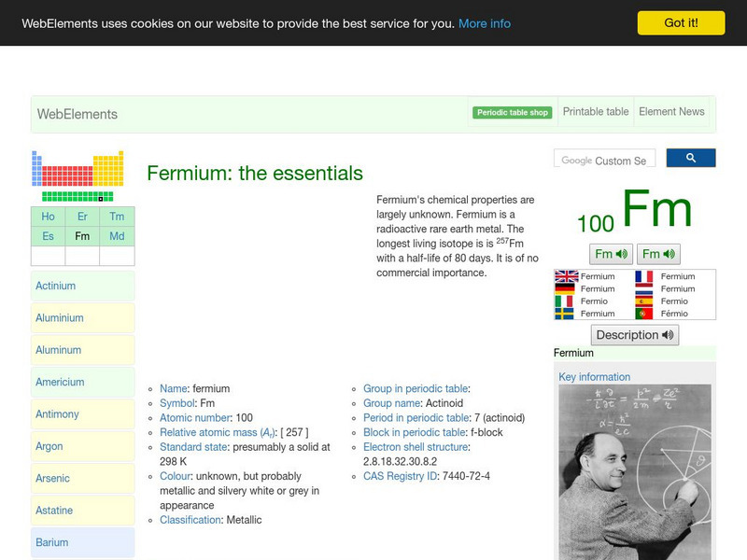
Task: Click the British flag next to Fermium
Action: pos(566,276)
